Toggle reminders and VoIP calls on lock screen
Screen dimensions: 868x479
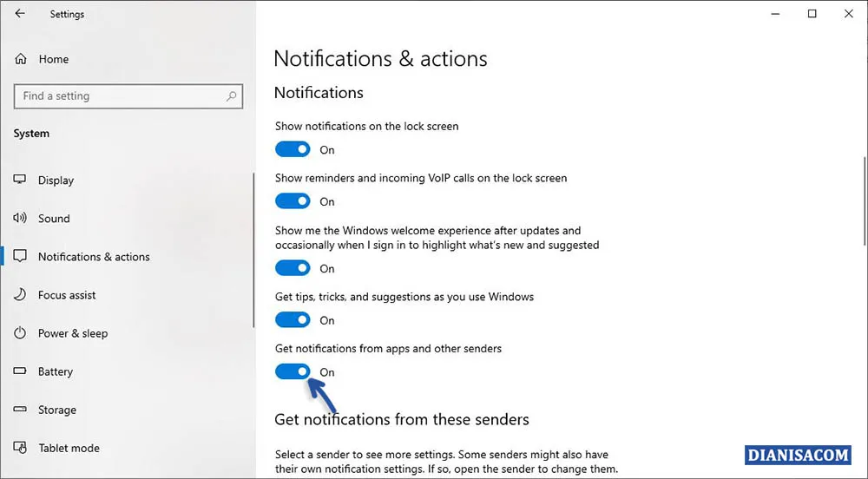click(x=293, y=201)
